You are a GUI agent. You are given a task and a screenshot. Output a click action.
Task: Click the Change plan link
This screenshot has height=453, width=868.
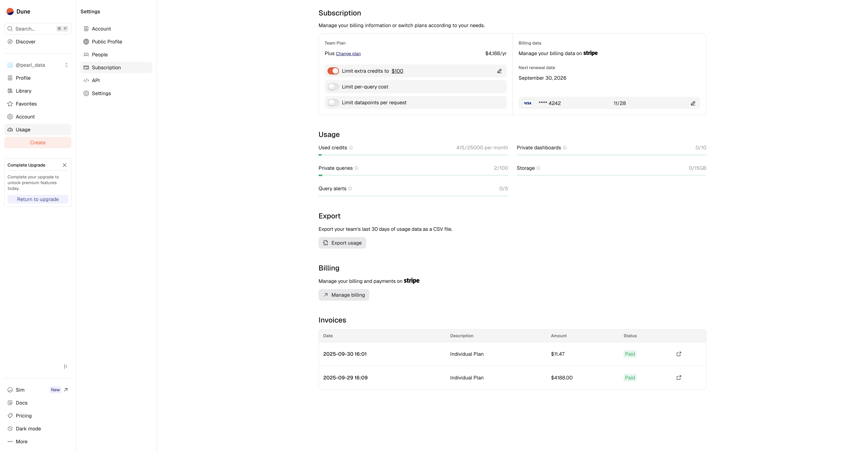(x=348, y=53)
